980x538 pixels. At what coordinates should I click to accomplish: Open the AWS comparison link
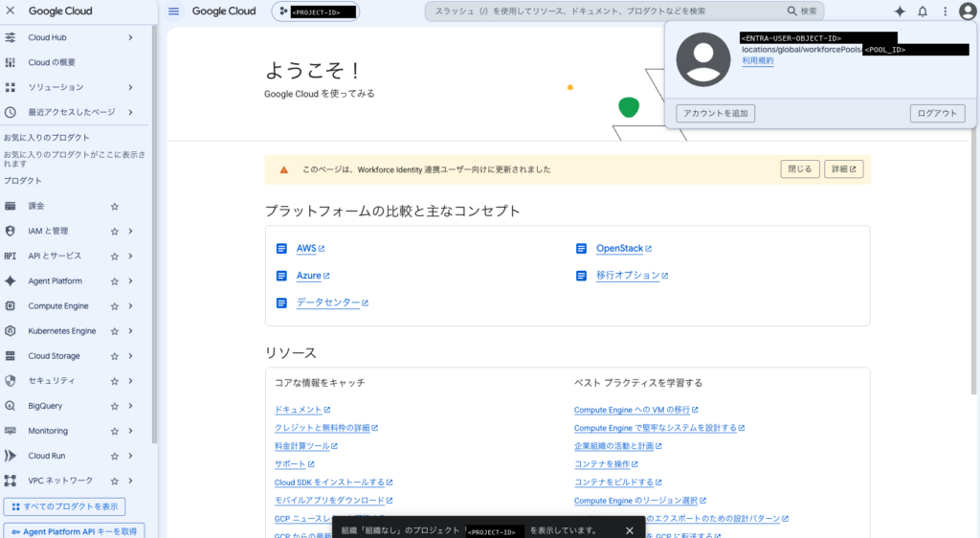pos(310,249)
